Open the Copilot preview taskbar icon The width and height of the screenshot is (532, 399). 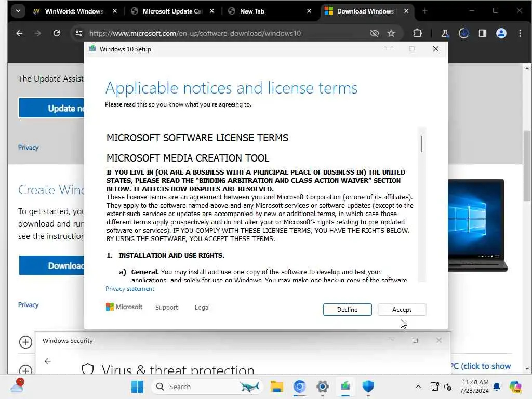tap(516, 387)
